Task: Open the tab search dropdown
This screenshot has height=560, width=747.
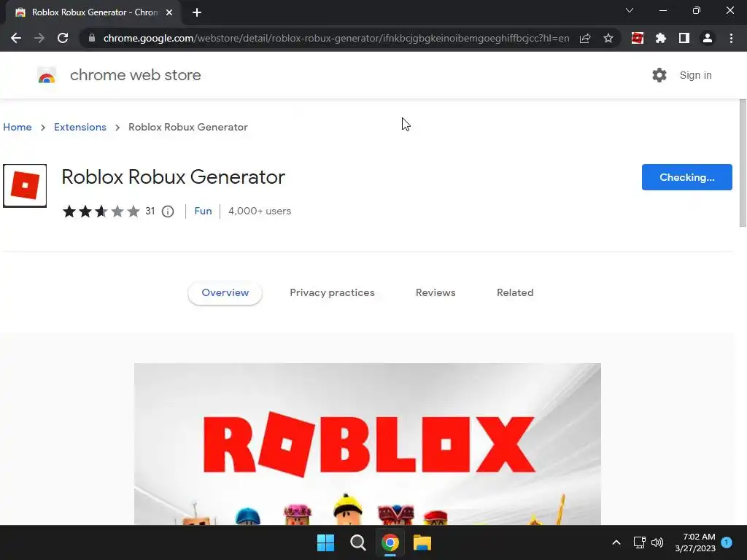Action: [630, 10]
